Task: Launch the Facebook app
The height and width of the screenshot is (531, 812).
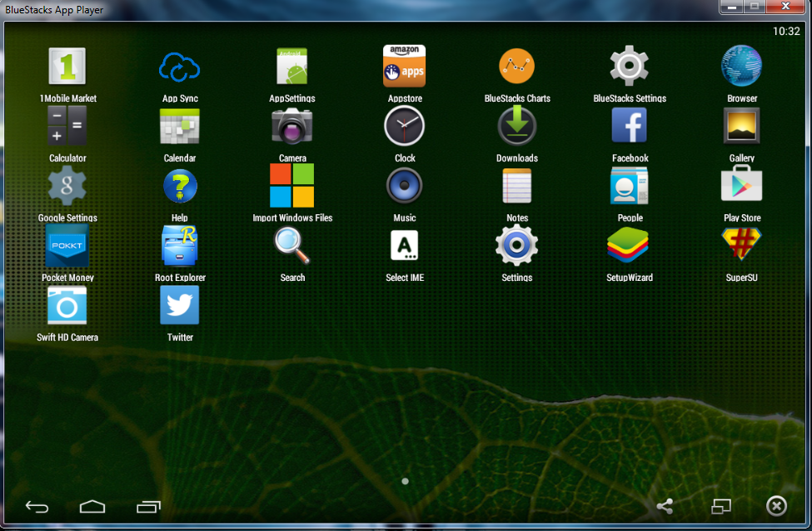Action: pos(630,125)
